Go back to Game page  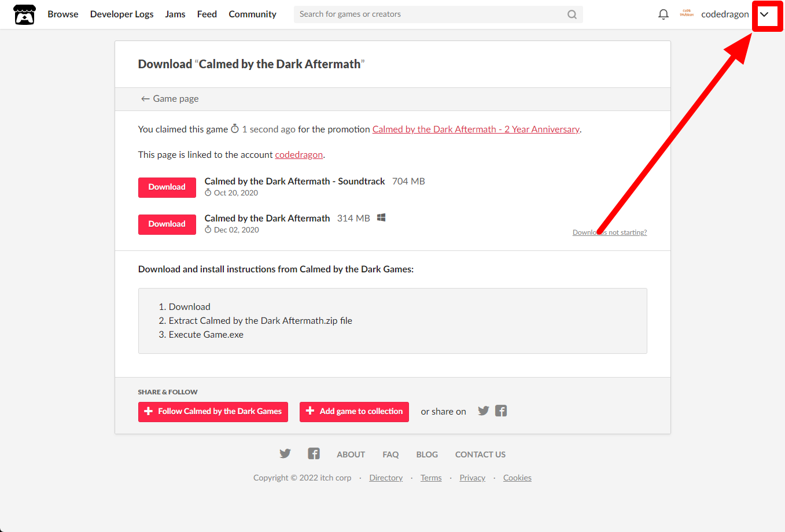(169, 99)
